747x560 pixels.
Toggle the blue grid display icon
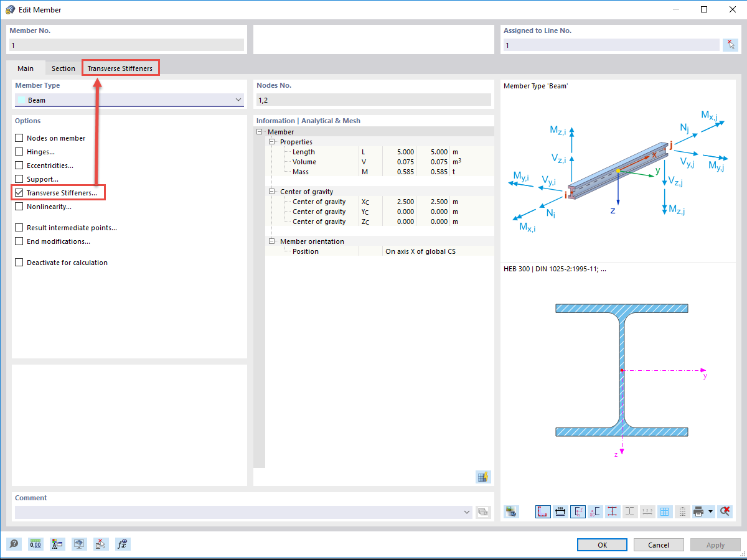point(665,511)
